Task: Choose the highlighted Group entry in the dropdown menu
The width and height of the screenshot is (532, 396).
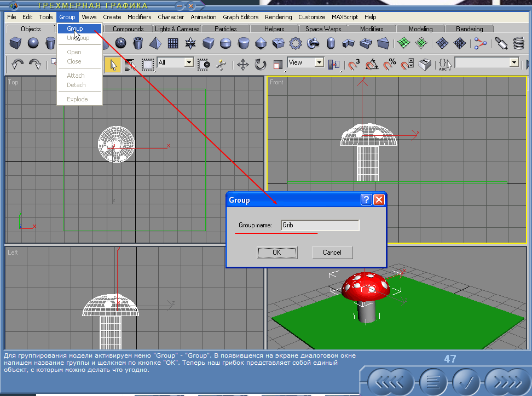Action: pos(80,28)
